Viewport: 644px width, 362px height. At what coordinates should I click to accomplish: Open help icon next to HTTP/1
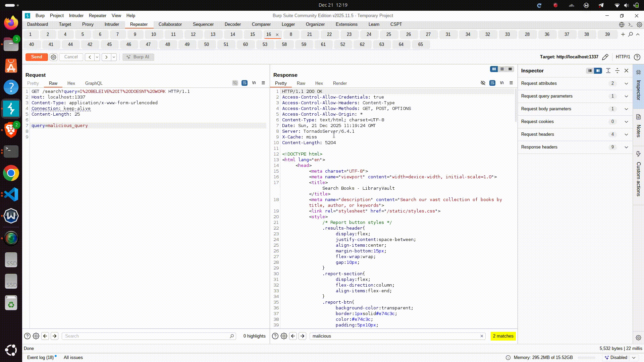click(x=637, y=57)
